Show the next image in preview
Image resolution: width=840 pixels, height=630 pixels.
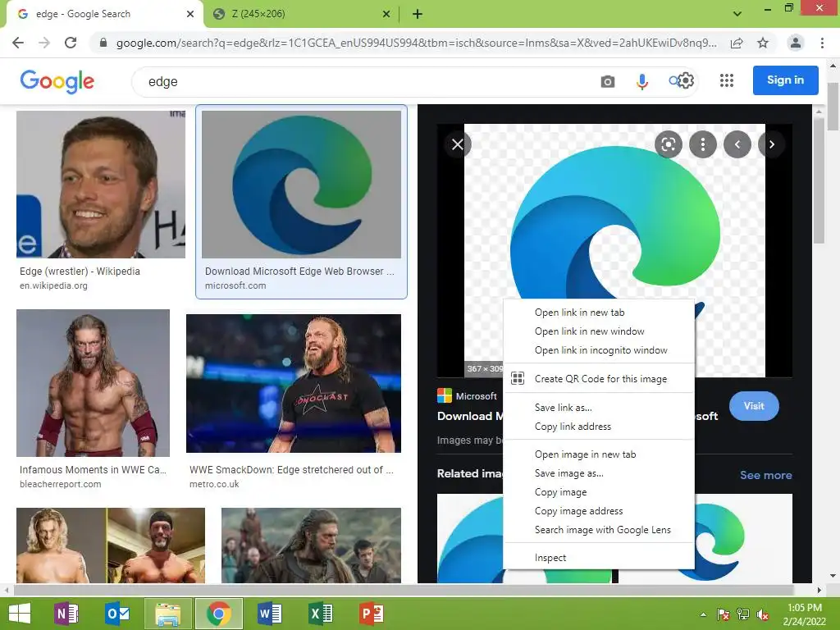pos(771,144)
